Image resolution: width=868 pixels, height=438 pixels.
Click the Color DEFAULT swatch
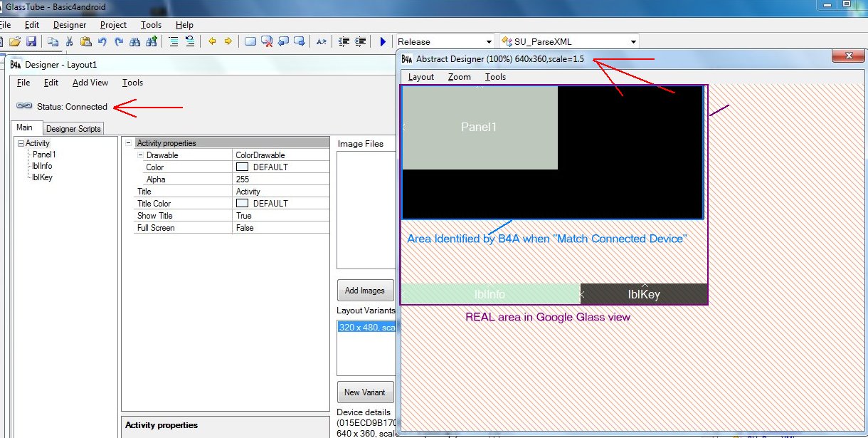point(242,167)
